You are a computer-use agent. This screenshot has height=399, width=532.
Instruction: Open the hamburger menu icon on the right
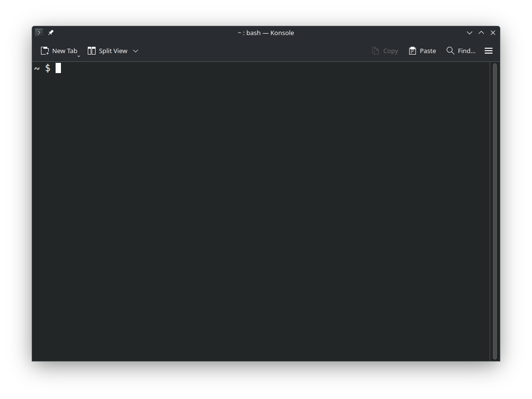tap(489, 50)
